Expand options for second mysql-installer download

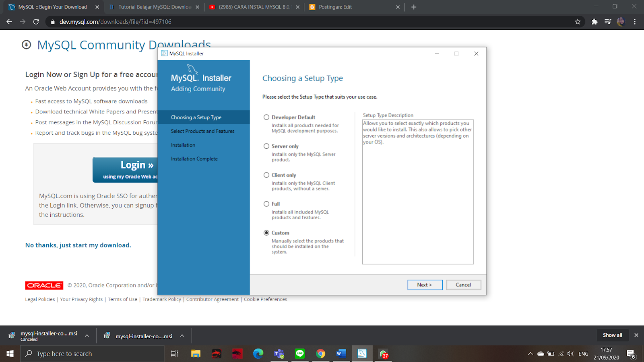pyautogui.click(x=182, y=336)
